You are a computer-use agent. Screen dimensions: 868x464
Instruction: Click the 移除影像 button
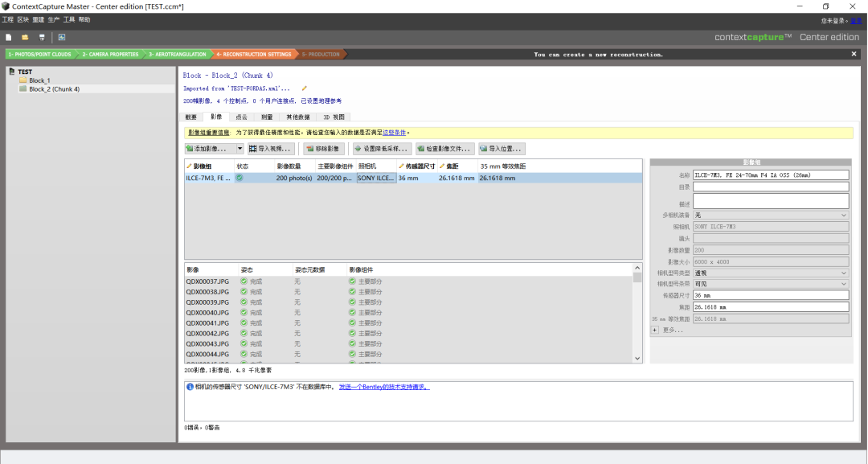coord(324,149)
